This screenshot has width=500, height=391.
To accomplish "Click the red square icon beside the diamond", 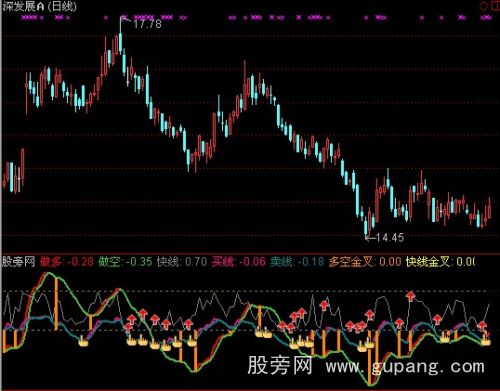I will pos(495,6).
